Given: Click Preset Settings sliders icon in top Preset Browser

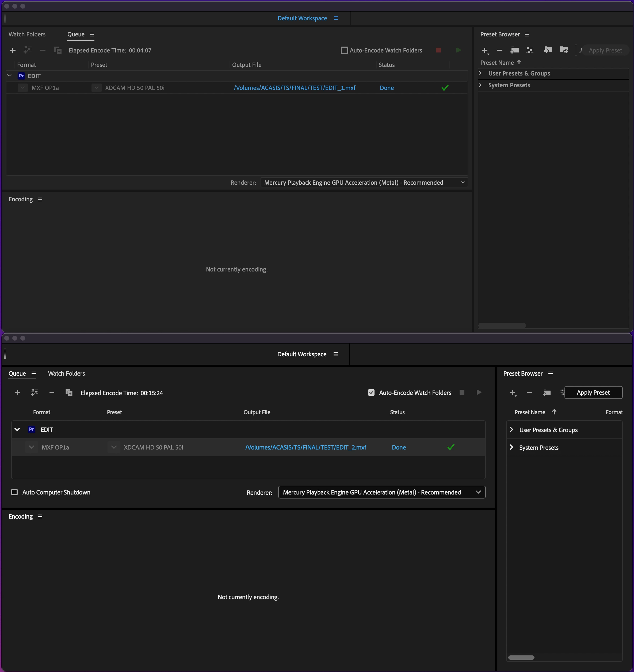Looking at the screenshot, I should click(x=530, y=50).
